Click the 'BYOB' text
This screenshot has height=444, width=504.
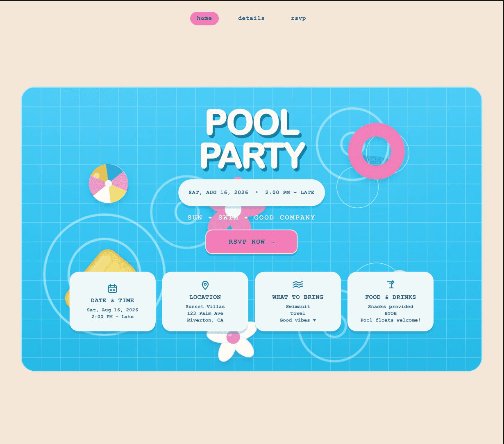[x=390, y=314]
